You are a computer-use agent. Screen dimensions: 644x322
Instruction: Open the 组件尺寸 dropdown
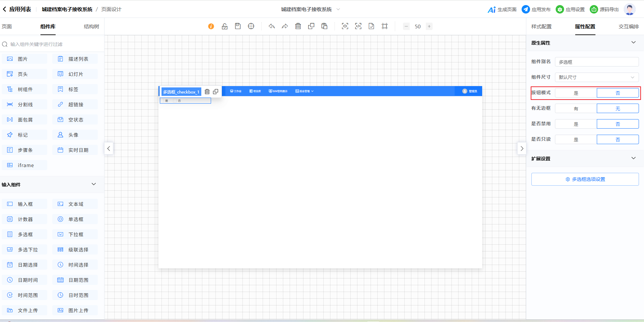coord(596,77)
